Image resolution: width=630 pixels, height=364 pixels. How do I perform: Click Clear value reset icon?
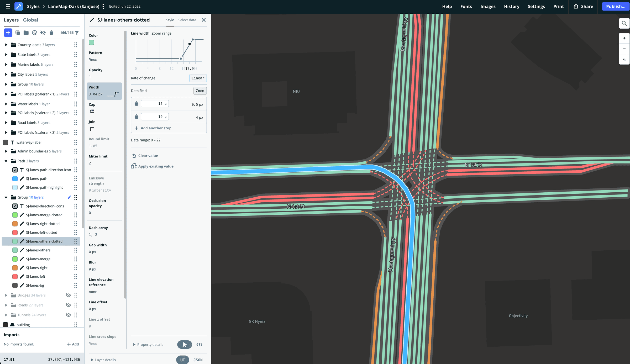[134, 156]
